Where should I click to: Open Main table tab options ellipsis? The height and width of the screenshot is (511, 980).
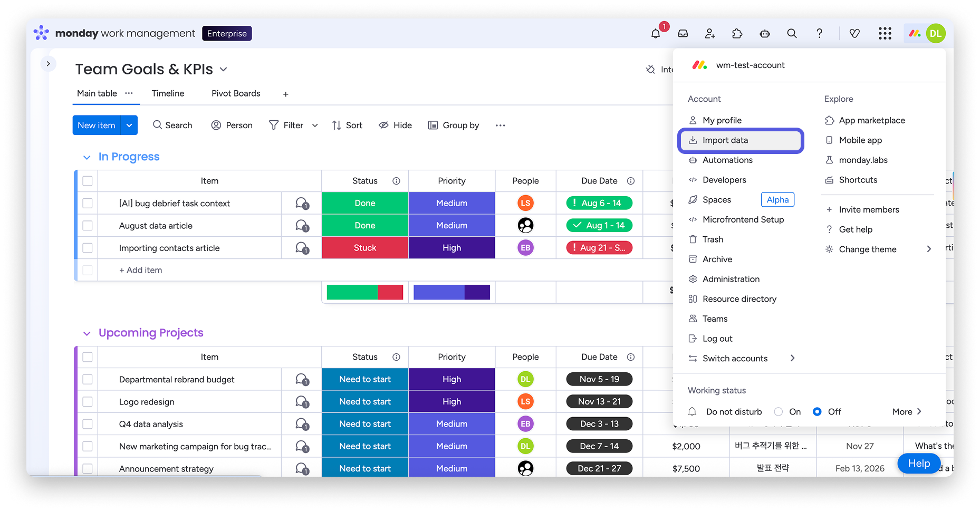pos(129,93)
